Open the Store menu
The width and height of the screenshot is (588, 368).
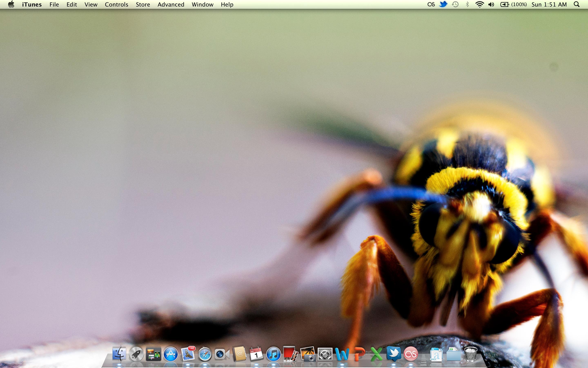[x=143, y=4]
